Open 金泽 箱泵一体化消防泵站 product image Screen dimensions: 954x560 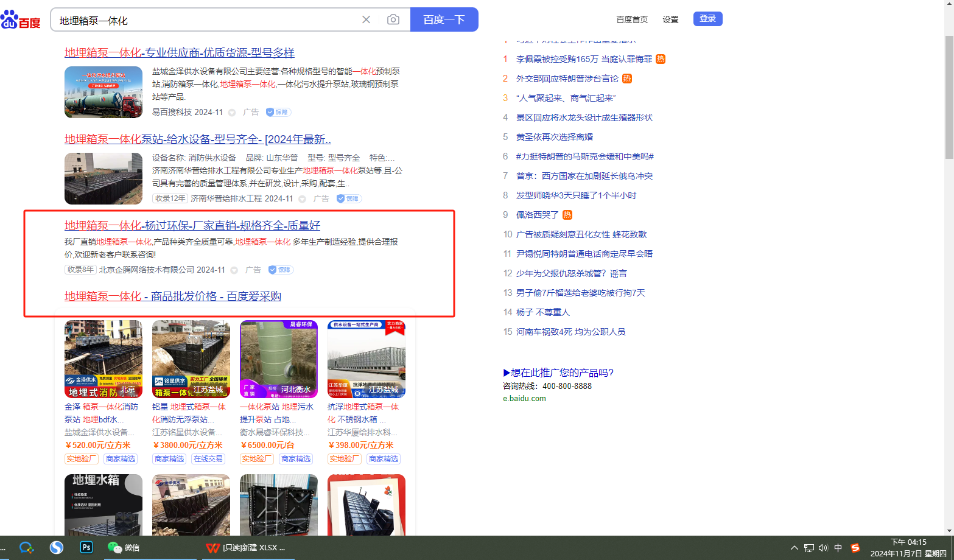point(103,359)
